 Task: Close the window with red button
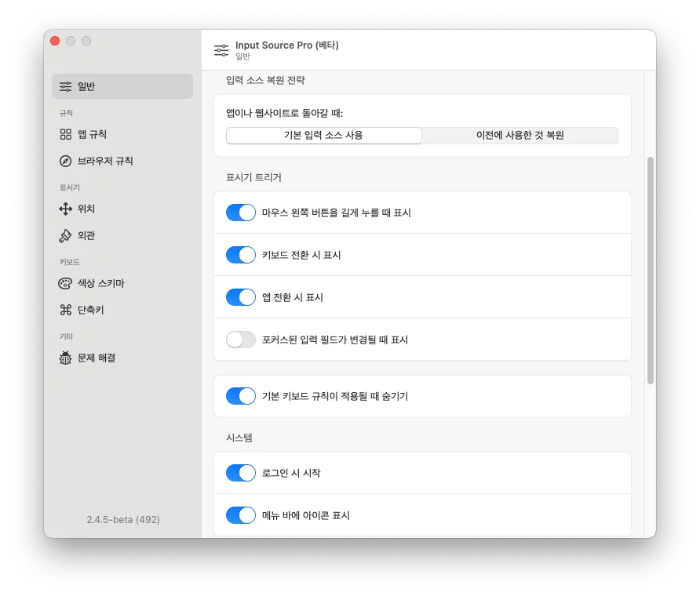coord(55,41)
